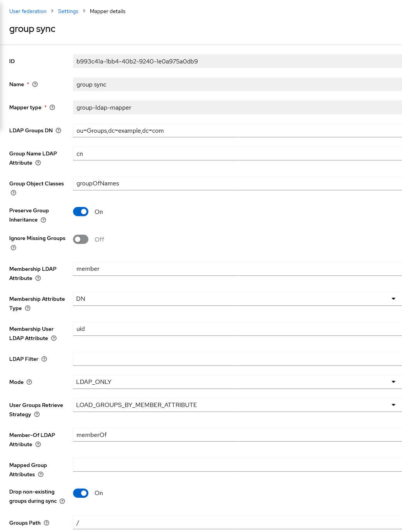This screenshot has width=402, height=532.
Task: Open help for Member-Of LDAP Attribute
Action: tap(38, 444)
